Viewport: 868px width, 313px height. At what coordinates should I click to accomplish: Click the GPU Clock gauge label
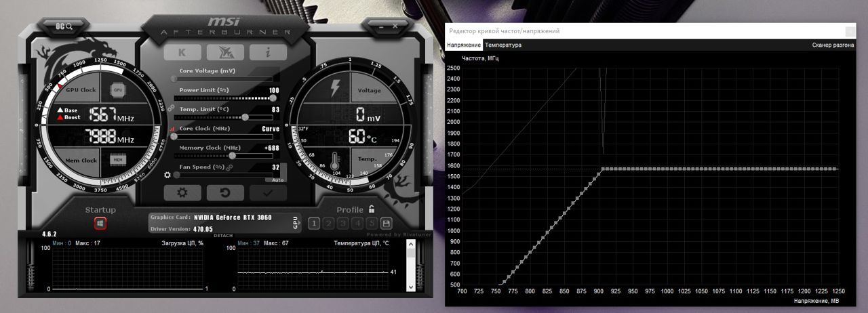(x=81, y=90)
